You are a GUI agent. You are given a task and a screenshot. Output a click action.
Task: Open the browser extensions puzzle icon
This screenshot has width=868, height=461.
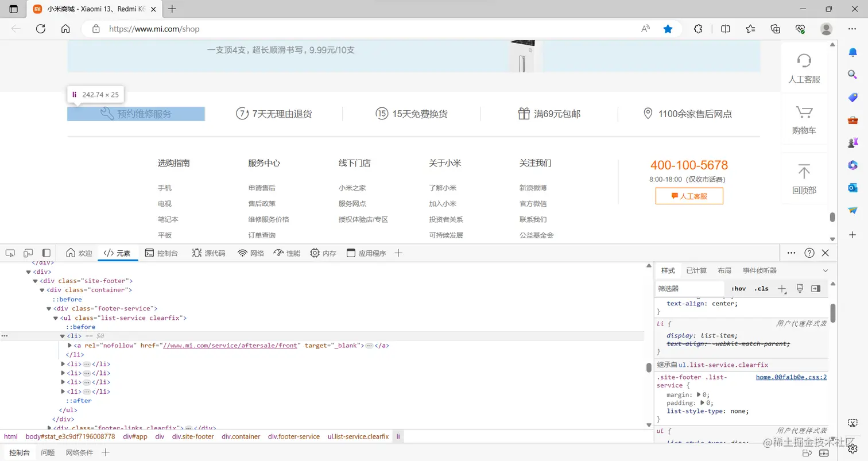pos(698,29)
